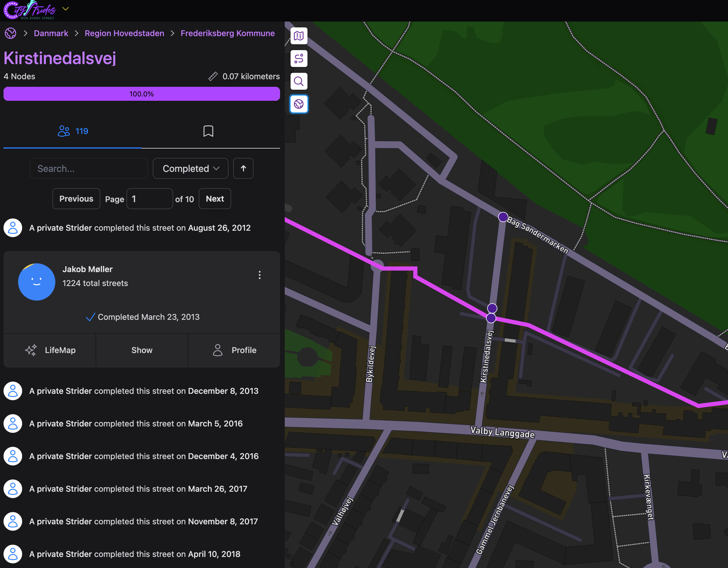The width and height of the screenshot is (728, 568).
Task: Open Frederiksberg Kommune breadcrumb link
Action: point(227,33)
